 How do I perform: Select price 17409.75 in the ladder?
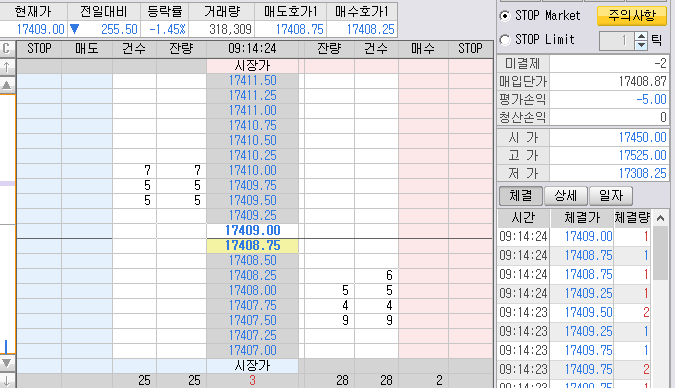[252, 186]
